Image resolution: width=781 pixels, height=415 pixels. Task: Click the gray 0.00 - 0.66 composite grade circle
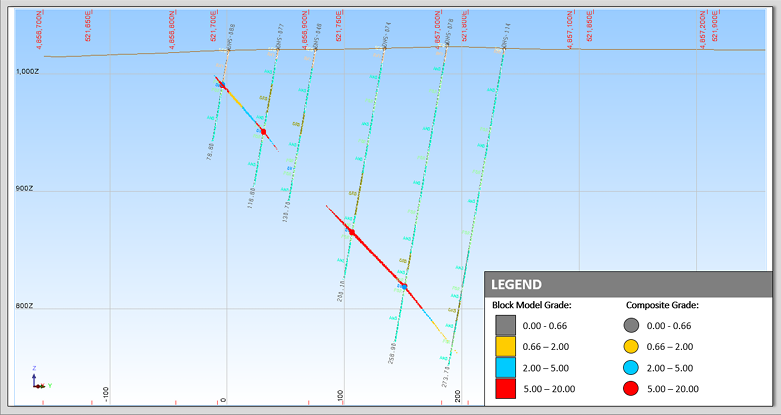pyautogui.click(x=632, y=324)
